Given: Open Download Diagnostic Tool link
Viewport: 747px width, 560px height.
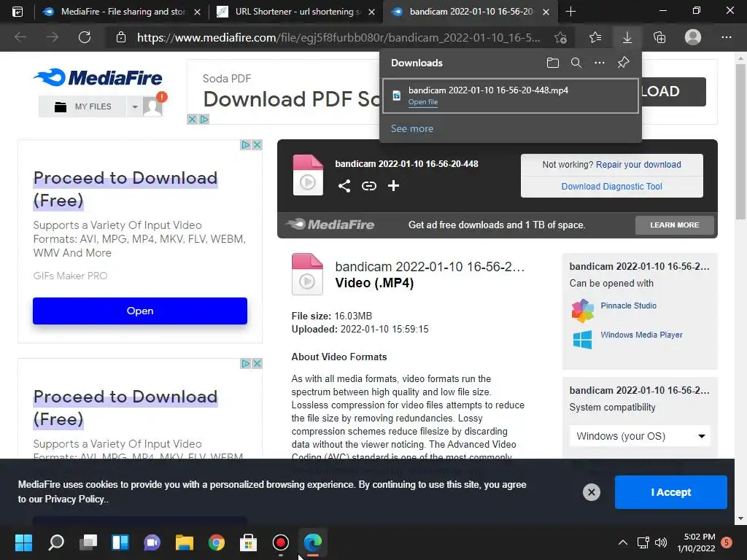Looking at the screenshot, I should click(x=612, y=186).
